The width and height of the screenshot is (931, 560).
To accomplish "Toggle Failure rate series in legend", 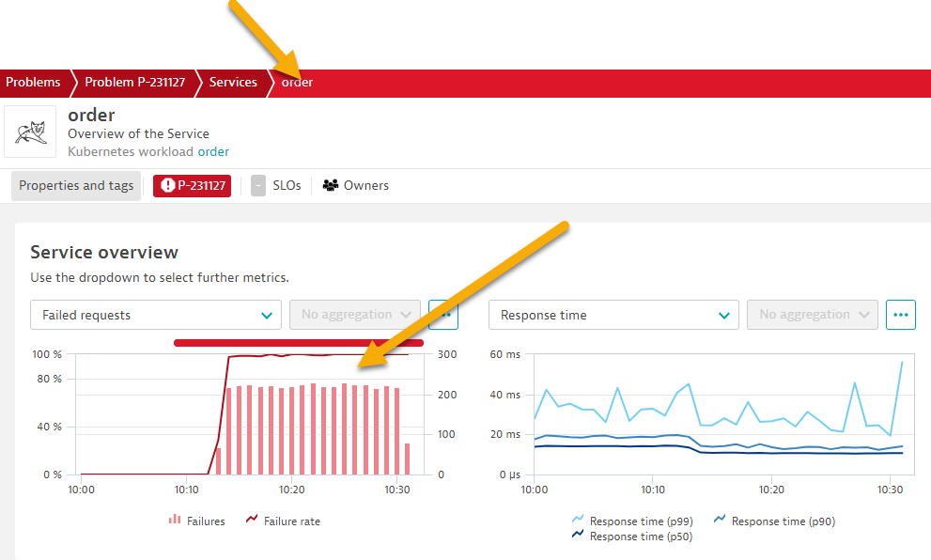I will click(282, 521).
